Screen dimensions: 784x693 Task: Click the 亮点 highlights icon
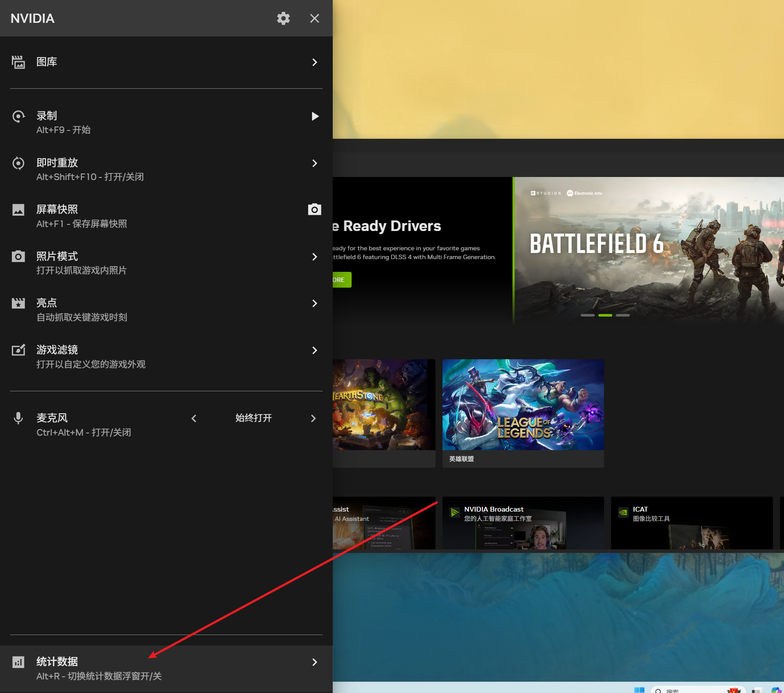click(18, 303)
